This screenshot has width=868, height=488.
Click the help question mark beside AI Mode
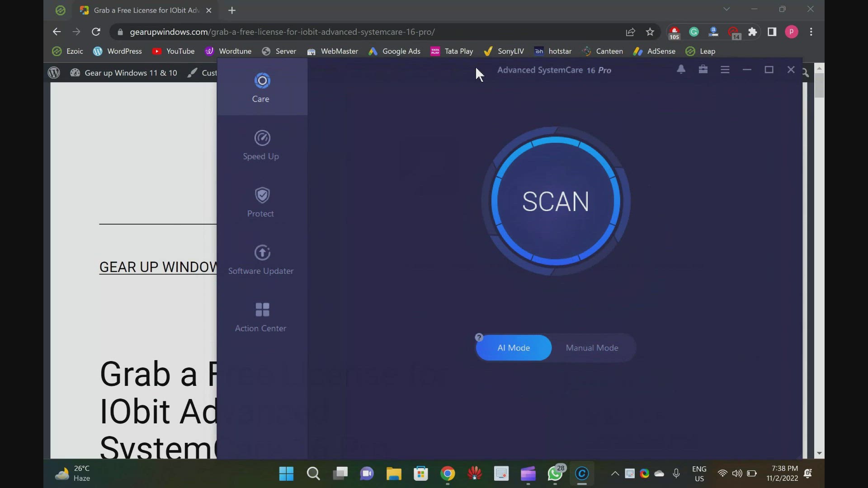coord(479,338)
